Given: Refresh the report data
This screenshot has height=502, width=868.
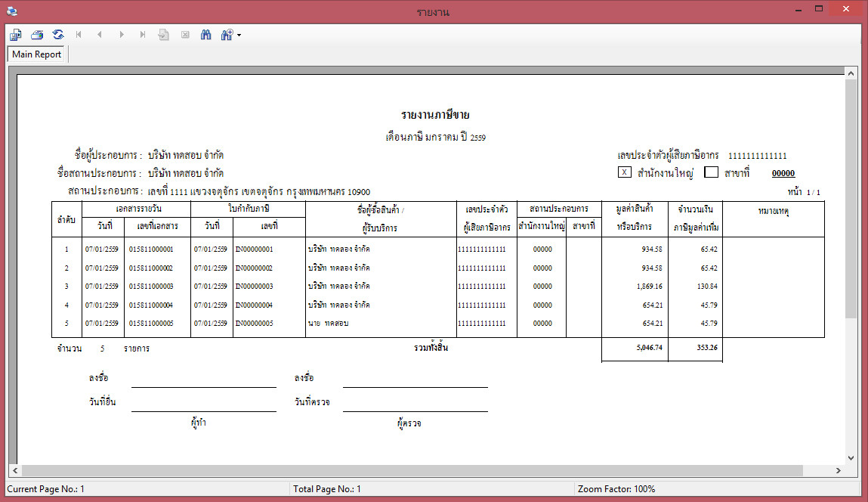Looking at the screenshot, I should tap(57, 35).
